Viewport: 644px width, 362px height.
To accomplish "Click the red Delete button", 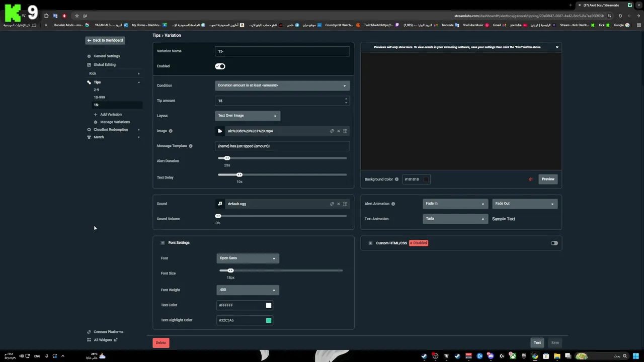I will (x=161, y=343).
